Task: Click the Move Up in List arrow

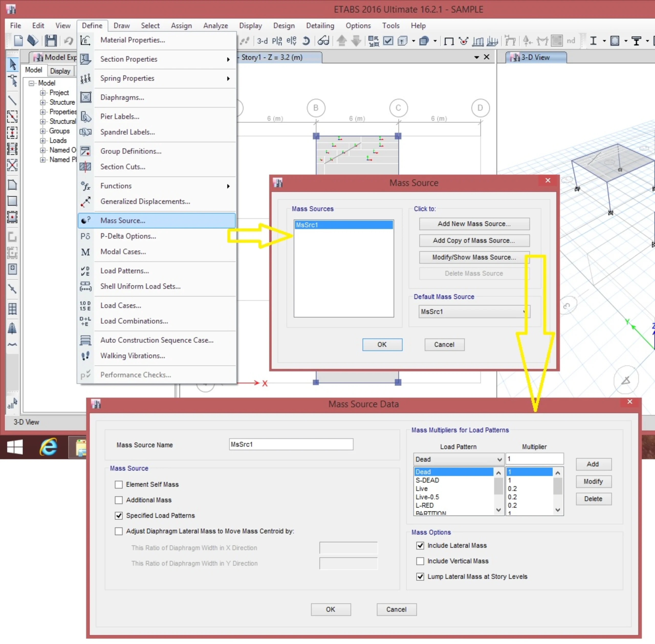Action: 342,41
